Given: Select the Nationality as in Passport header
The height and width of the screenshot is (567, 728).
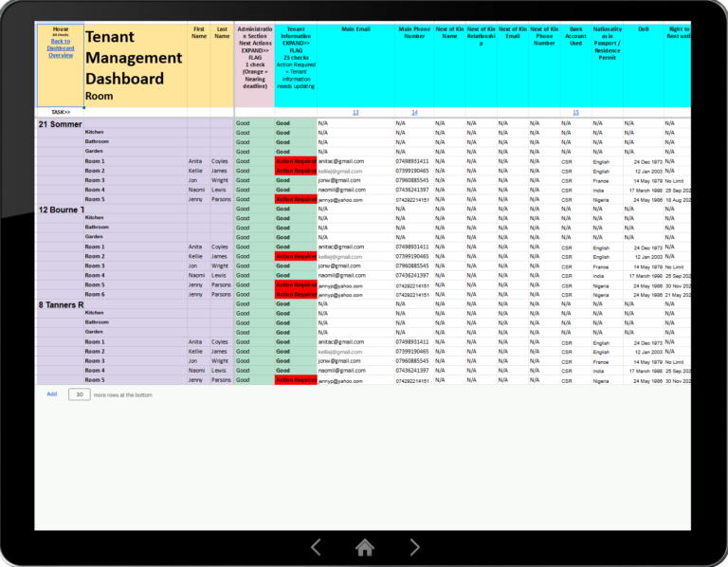Looking at the screenshot, I should click(608, 65).
